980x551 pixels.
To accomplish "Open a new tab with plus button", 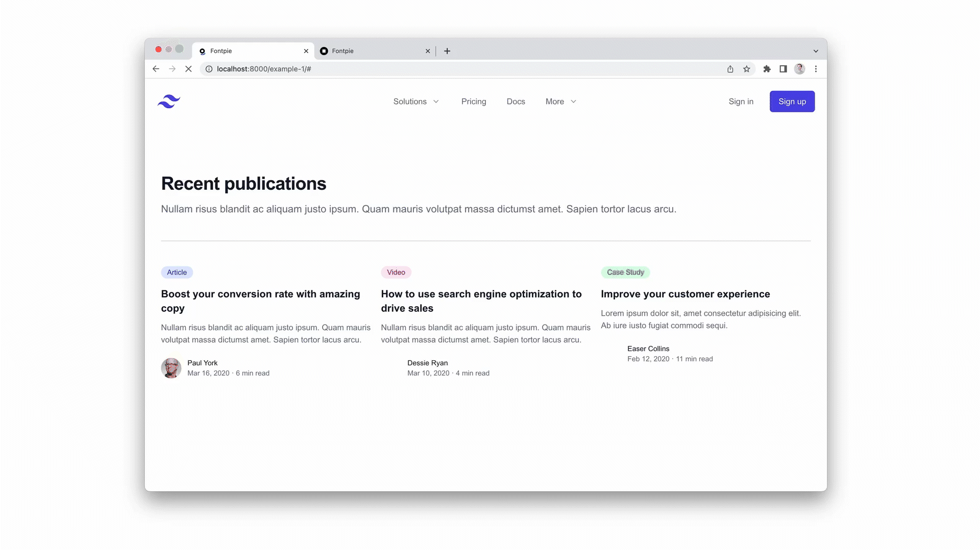I will (447, 51).
